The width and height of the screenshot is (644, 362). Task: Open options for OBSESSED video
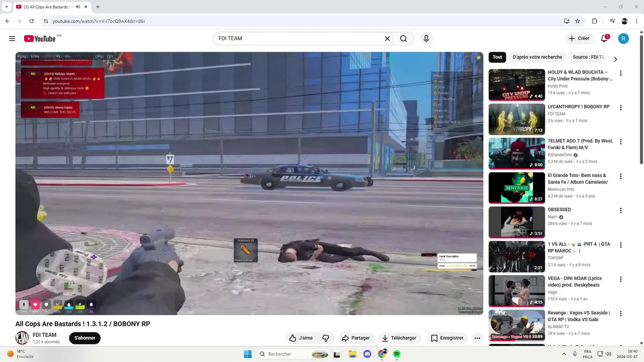click(x=620, y=211)
